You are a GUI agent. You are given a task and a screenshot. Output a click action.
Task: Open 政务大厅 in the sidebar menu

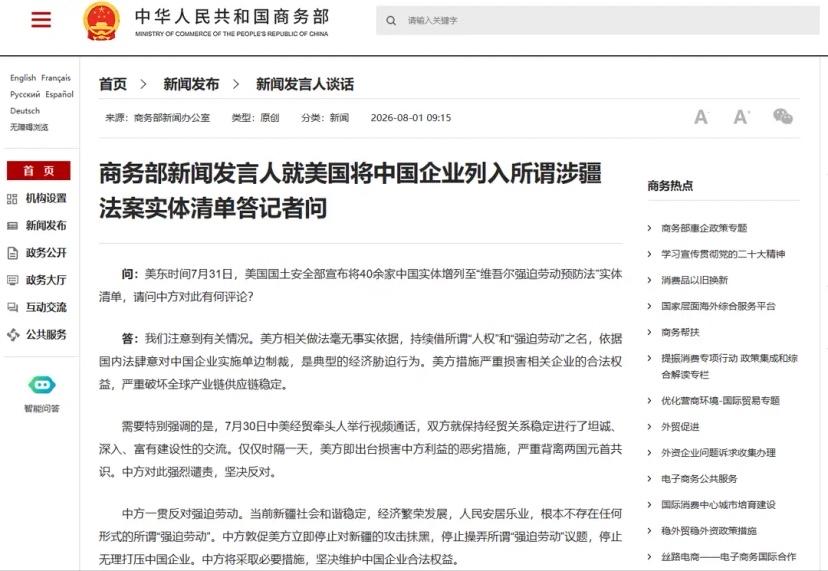point(46,280)
